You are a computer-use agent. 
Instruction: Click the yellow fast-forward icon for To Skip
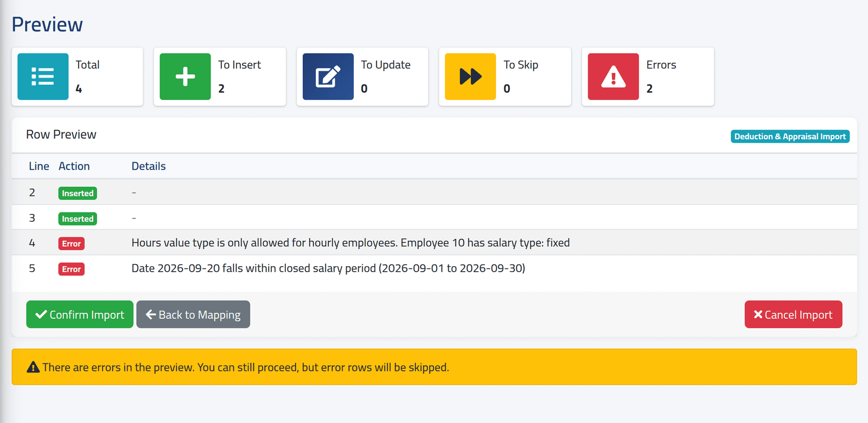pos(470,76)
